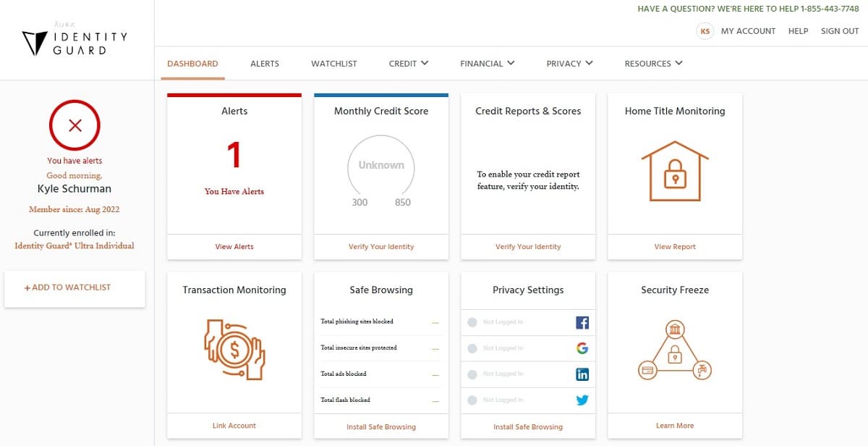
Task: Click the Kyle Schurman name
Action: coord(75,189)
